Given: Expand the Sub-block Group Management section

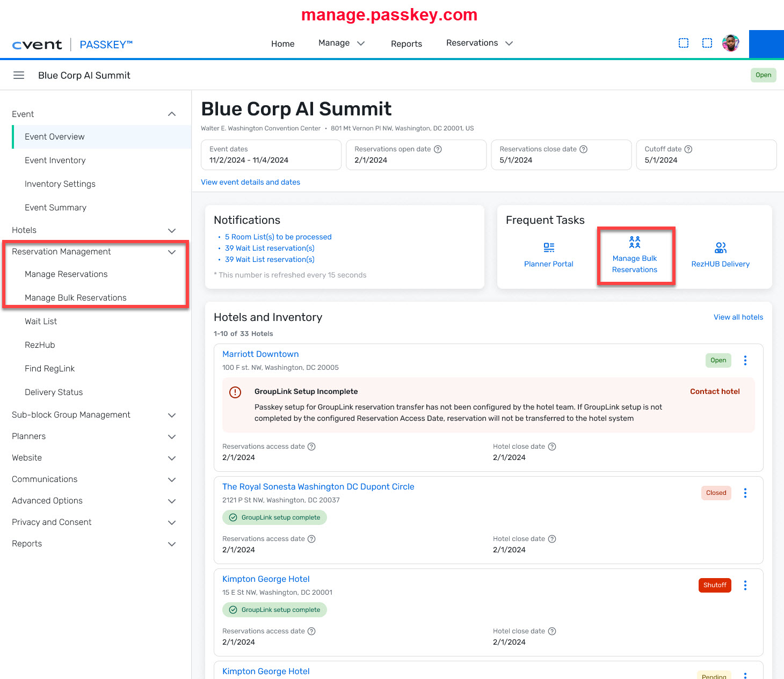Looking at the screenshot, I should [172, 415].
